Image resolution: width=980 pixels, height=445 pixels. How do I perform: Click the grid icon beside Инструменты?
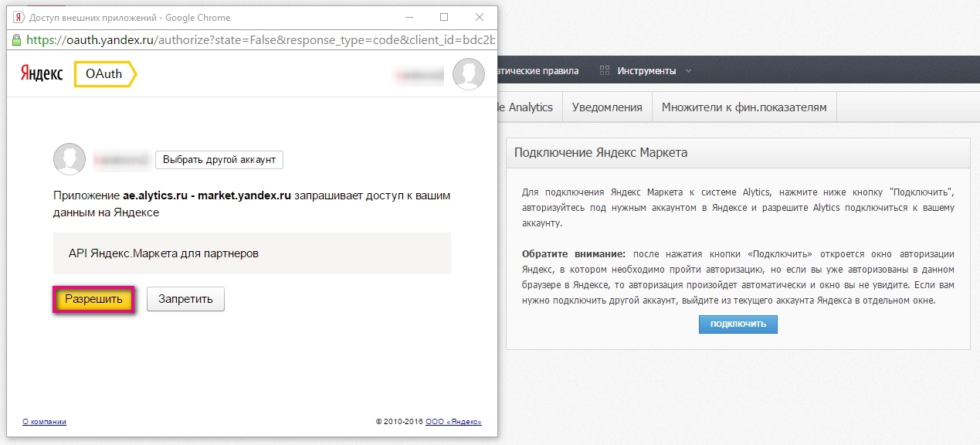coord(605,71)
